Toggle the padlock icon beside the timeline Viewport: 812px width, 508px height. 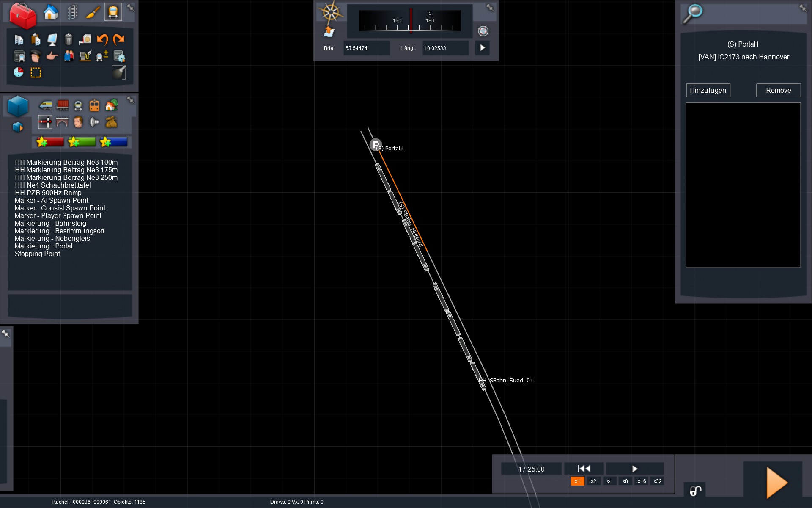[x=695, y=491]
